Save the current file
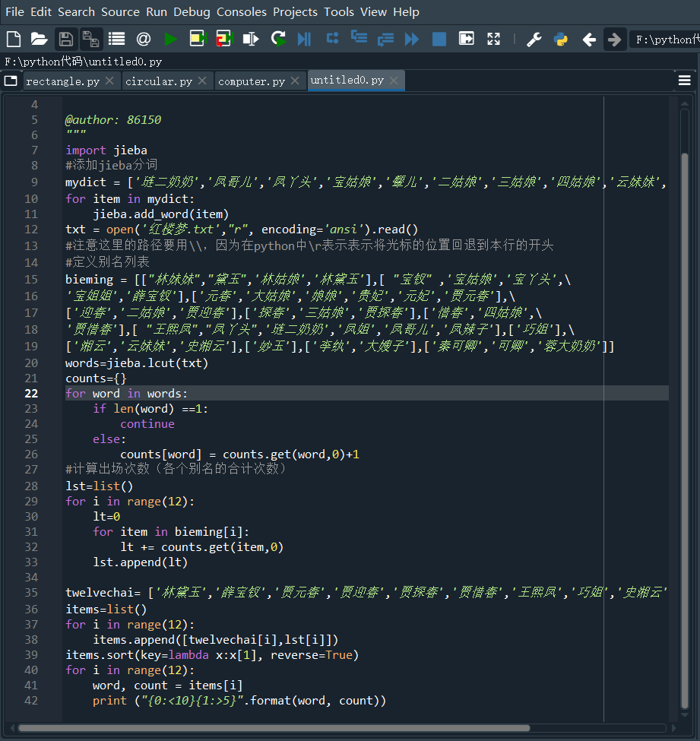Viewport: 700px width, 741px height. click(66, 39)
